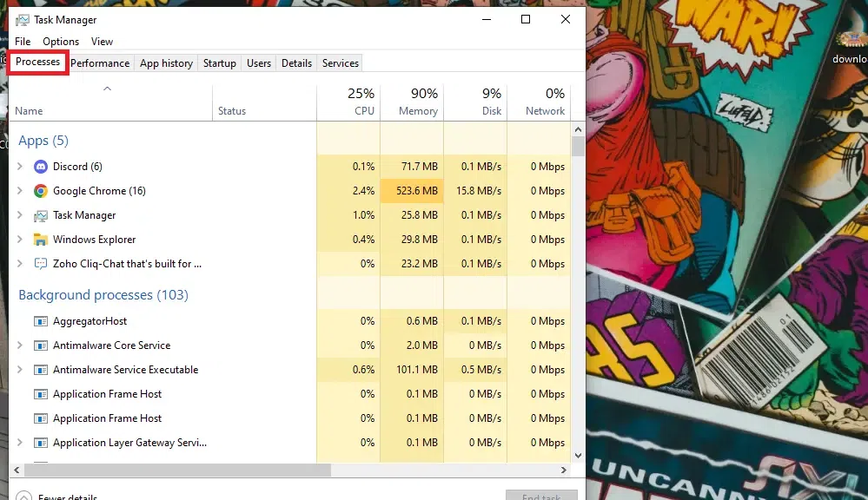Expand the Antimalware Service Executable row

point(20,370)
